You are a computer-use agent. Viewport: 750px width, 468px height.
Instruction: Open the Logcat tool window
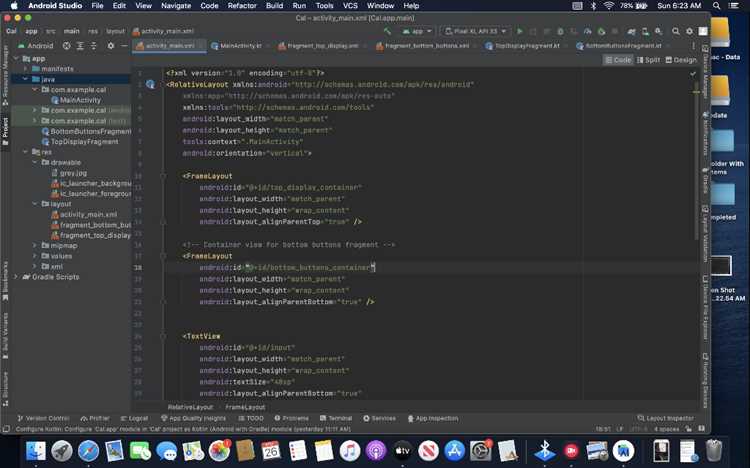point(134,418)
